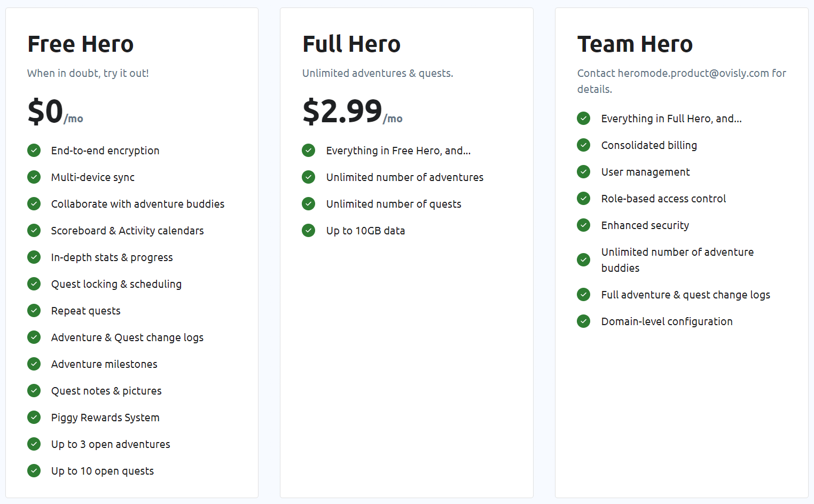814x504 pixels.
Task: Click the 'Multi-device sync' feature text
Action: [x=93, y=177]
